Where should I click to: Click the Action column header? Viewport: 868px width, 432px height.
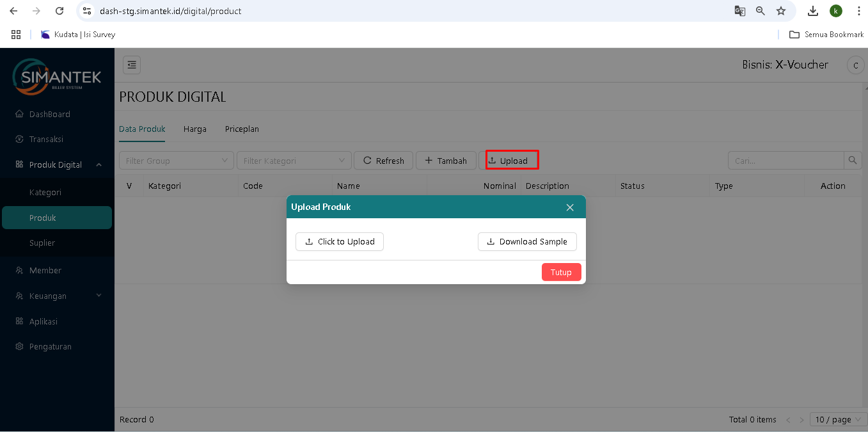833,186
